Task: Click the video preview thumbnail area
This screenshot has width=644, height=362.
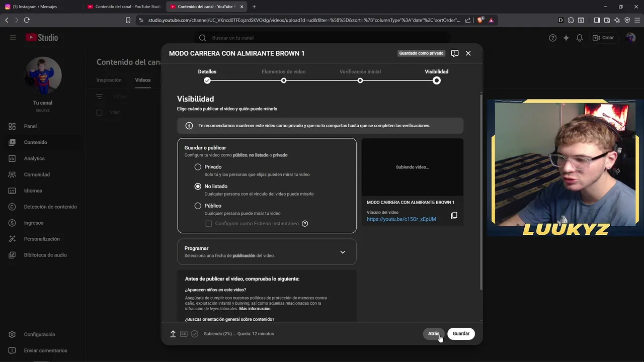Action: click(413, 167)
